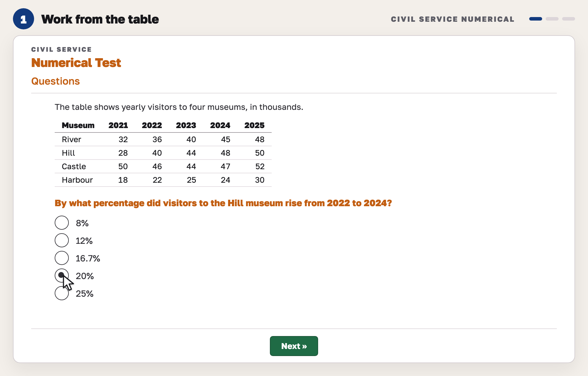Click the Harbour row label

(77, 180)
